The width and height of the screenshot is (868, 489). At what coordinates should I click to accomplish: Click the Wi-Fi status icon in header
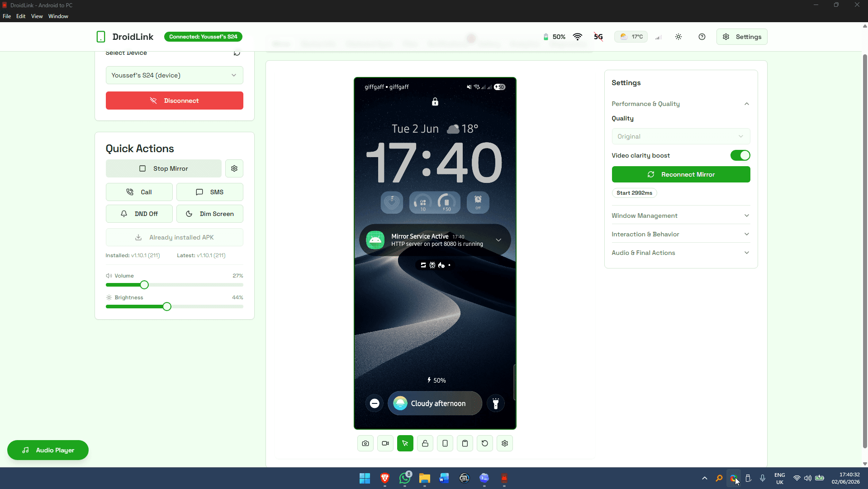(x=578, y=37)
